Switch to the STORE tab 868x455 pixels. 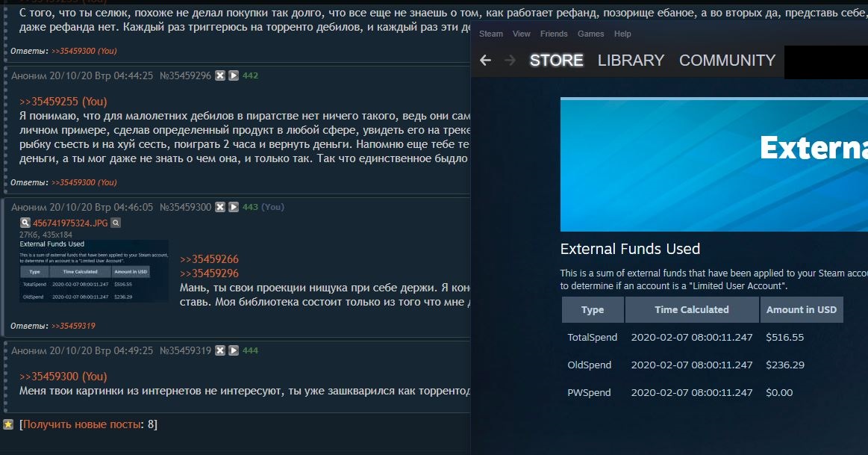(556, 61)
